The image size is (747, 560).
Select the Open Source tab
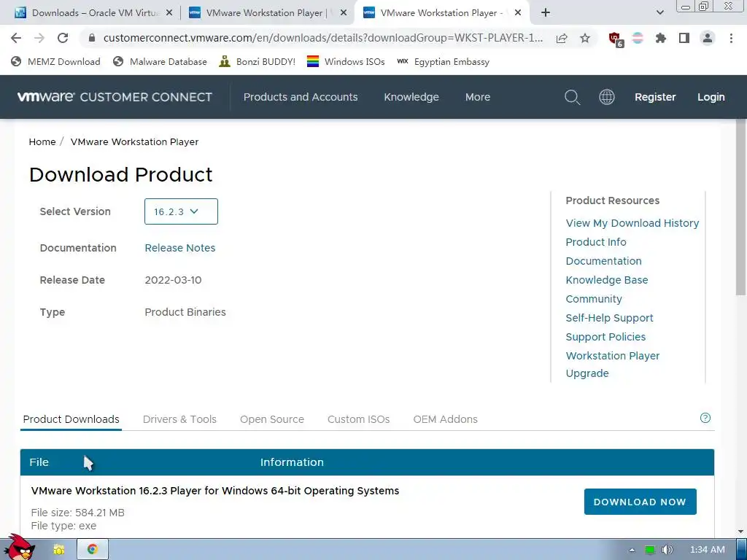[x=272, y=419]
